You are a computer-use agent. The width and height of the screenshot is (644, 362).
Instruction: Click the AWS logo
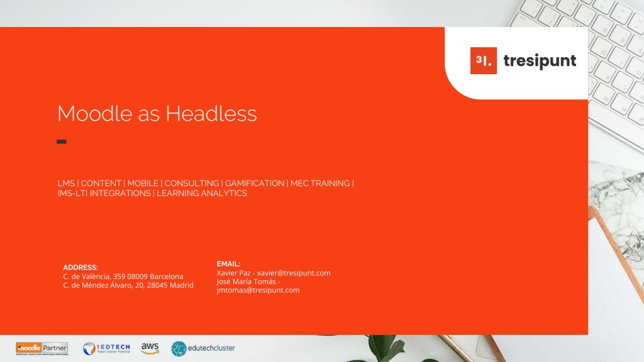pos(150,348)
